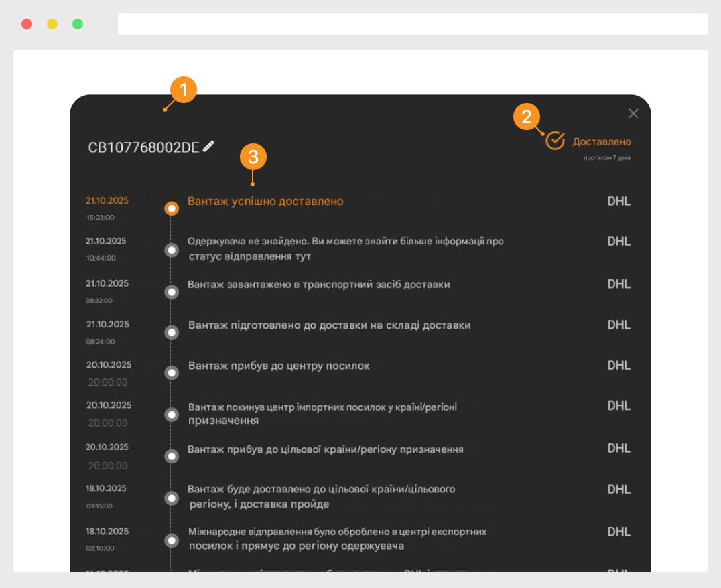The width and height of the screenshot is (721, 588).
Task: Click the pencil edit icon beside tracking number
Action: point(209,146)
